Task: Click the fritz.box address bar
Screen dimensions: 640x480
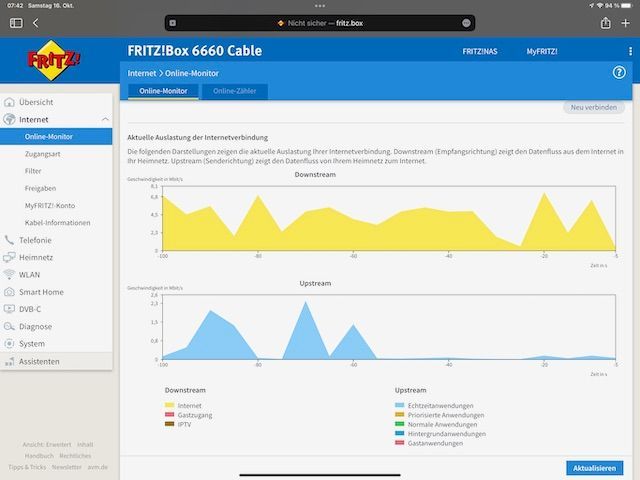Action: tap(320, 23)
